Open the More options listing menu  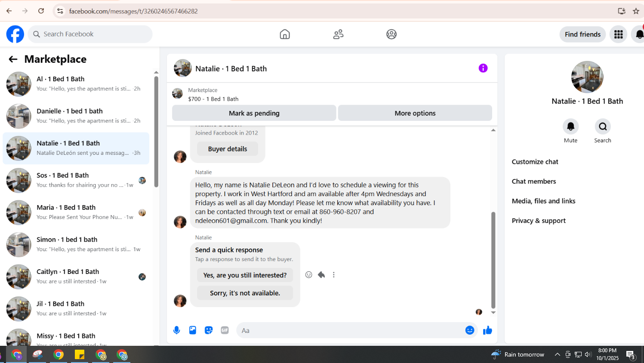coord(415,113)
